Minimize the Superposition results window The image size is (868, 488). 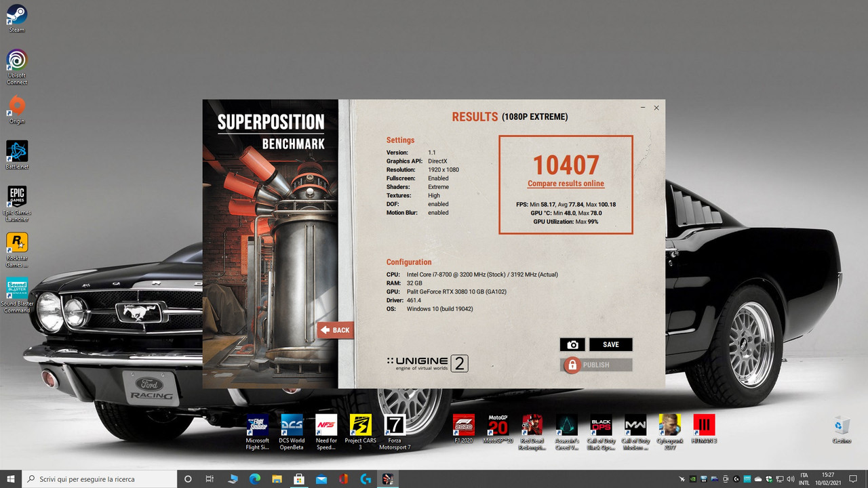click(x=642, y=108)
